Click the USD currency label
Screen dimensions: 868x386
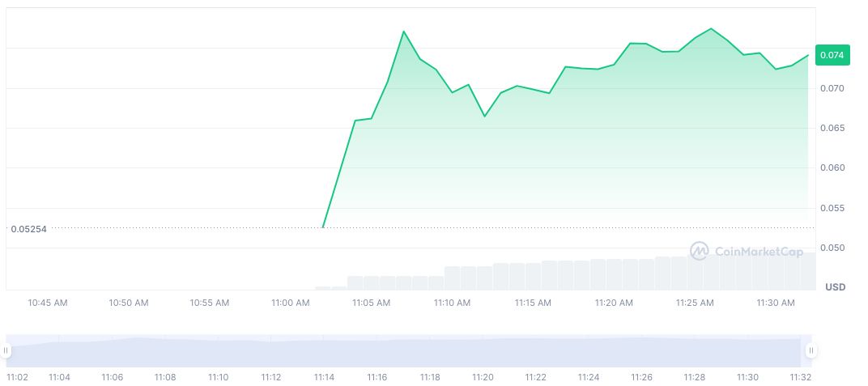[836, 287]
